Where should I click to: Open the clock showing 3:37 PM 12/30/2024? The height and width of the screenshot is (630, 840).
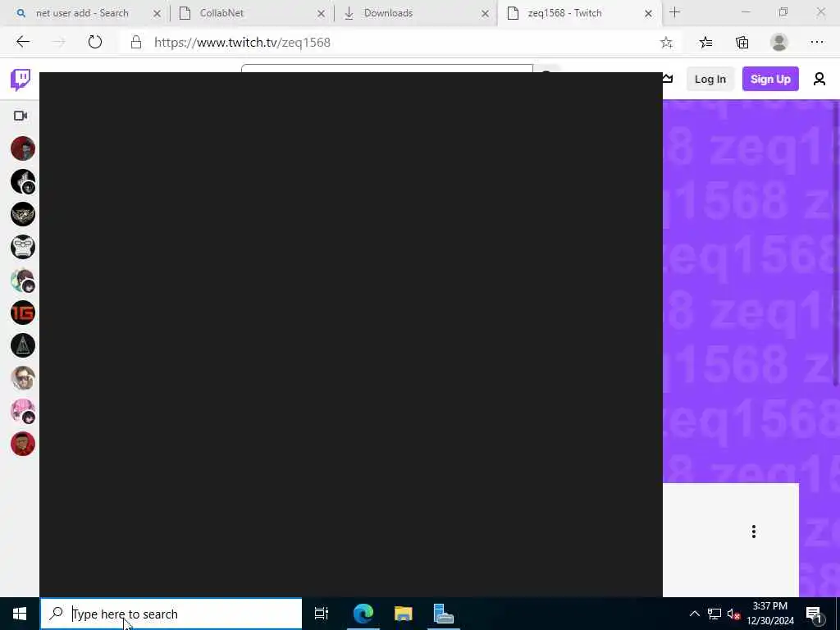pos(769,614)
